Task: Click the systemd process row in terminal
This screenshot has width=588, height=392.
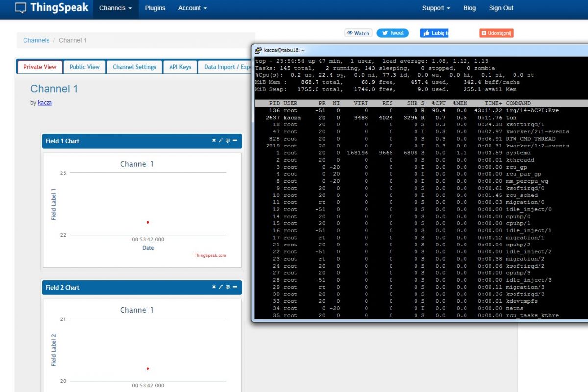Action: click(x=421, y=153)
